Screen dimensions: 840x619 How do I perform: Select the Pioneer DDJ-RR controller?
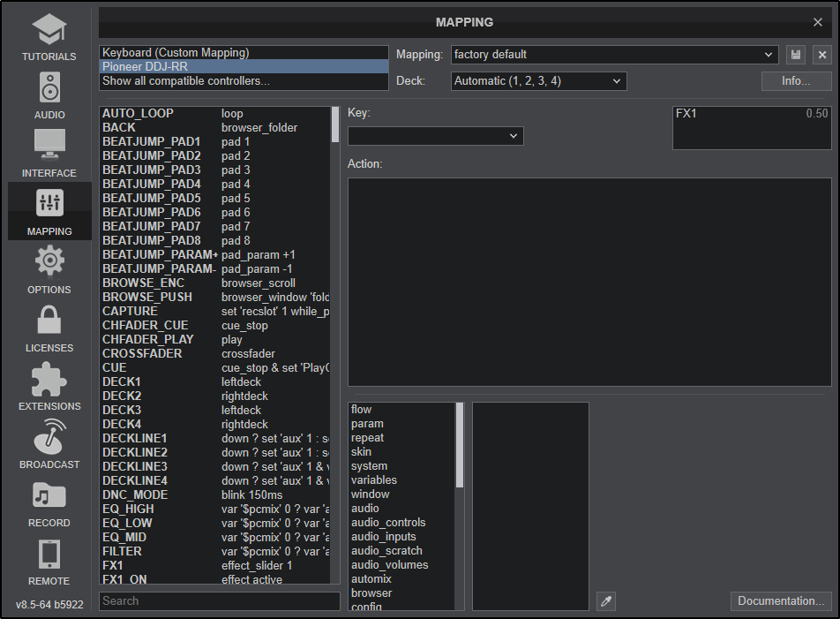coord(243,65)
